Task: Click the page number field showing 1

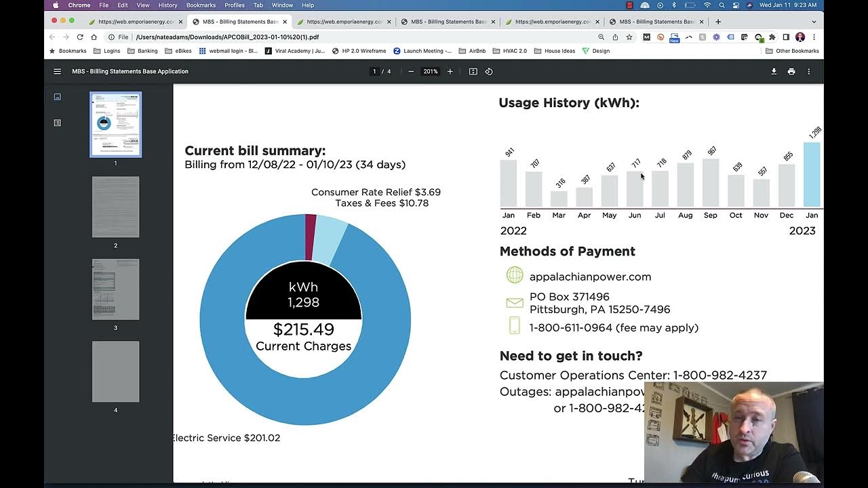Action: 374,71
